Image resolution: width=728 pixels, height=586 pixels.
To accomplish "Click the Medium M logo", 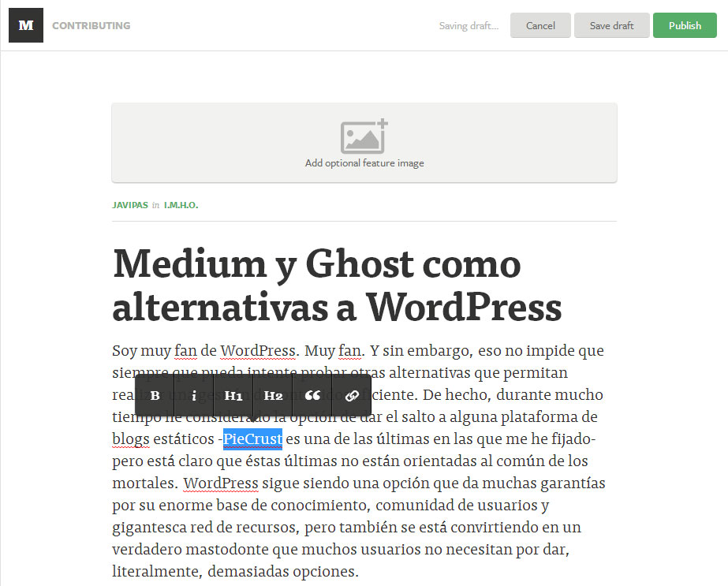I will [x=26, y=25].
